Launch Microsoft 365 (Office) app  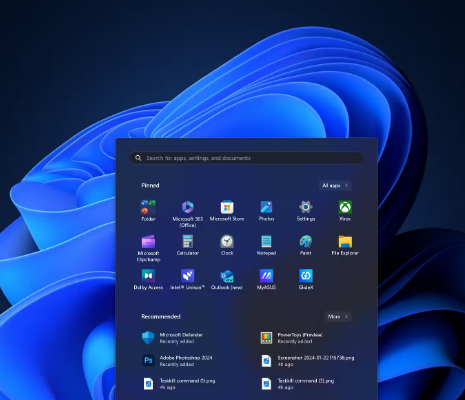coord(187,207)
